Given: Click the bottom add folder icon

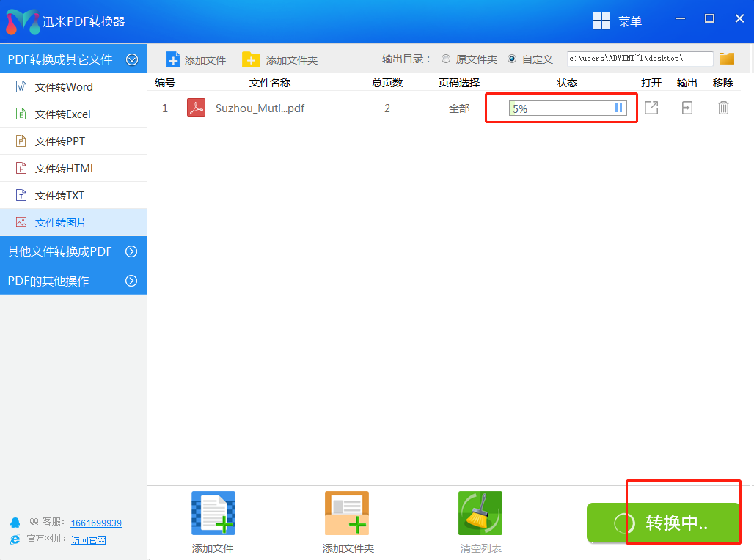Looking at the screenshot, I should (347, 513).
